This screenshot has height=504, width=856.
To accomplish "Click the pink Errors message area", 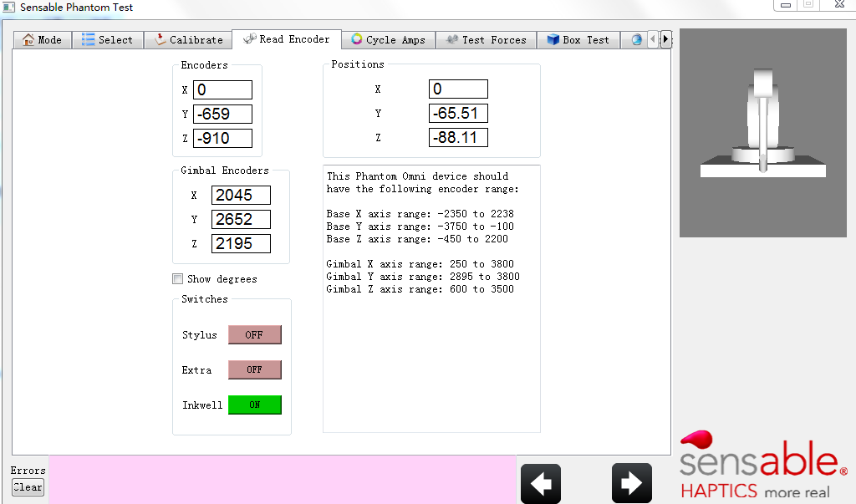I will click(x=283, y=480).
